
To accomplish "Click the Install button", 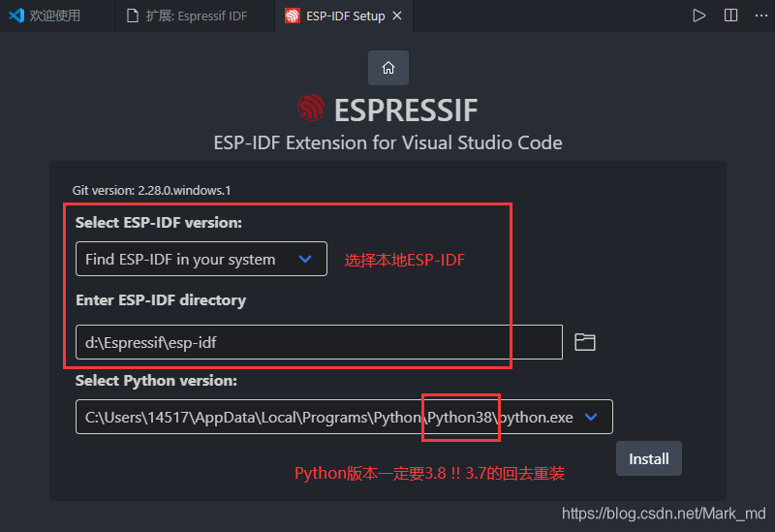I will [x=648, y=458].
